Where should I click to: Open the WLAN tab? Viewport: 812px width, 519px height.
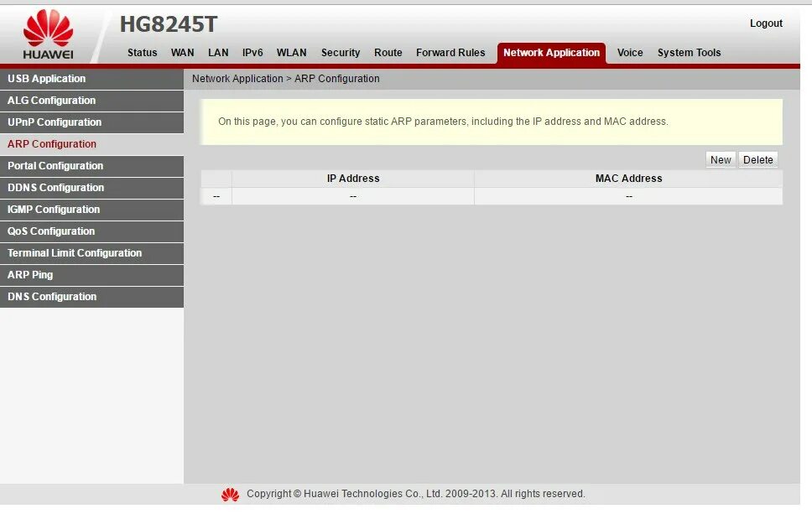[x=292, y=53]
